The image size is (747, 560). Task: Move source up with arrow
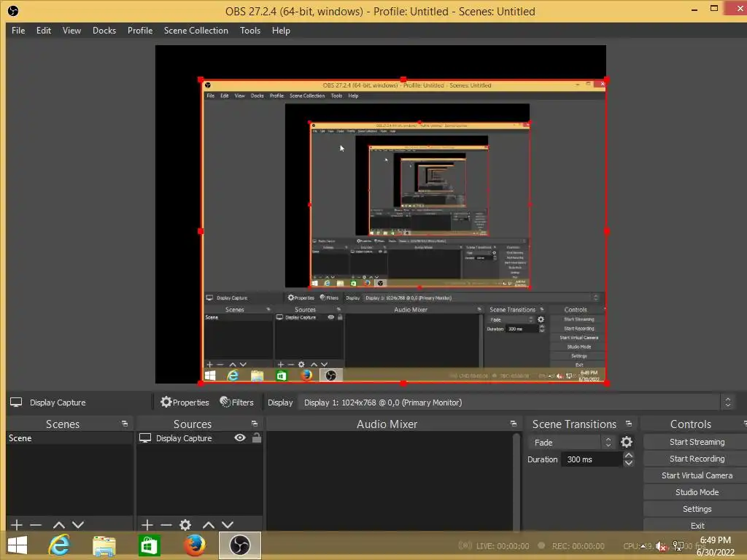tap(209, 525)
